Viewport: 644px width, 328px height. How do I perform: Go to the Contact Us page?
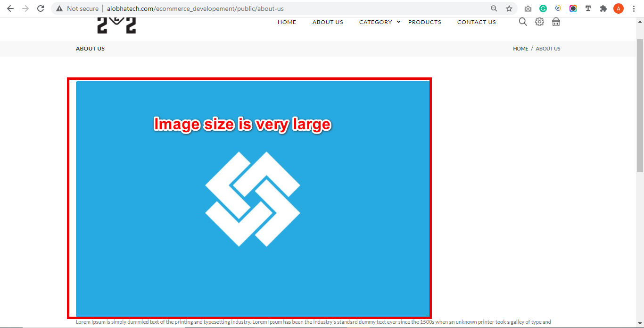click(x=476, y=22)
